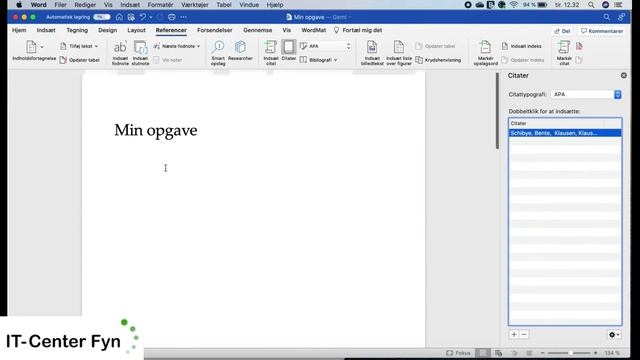Click the Indsæt indeks button
This screenshot has height=360, width=640.
tap(521, 46)
